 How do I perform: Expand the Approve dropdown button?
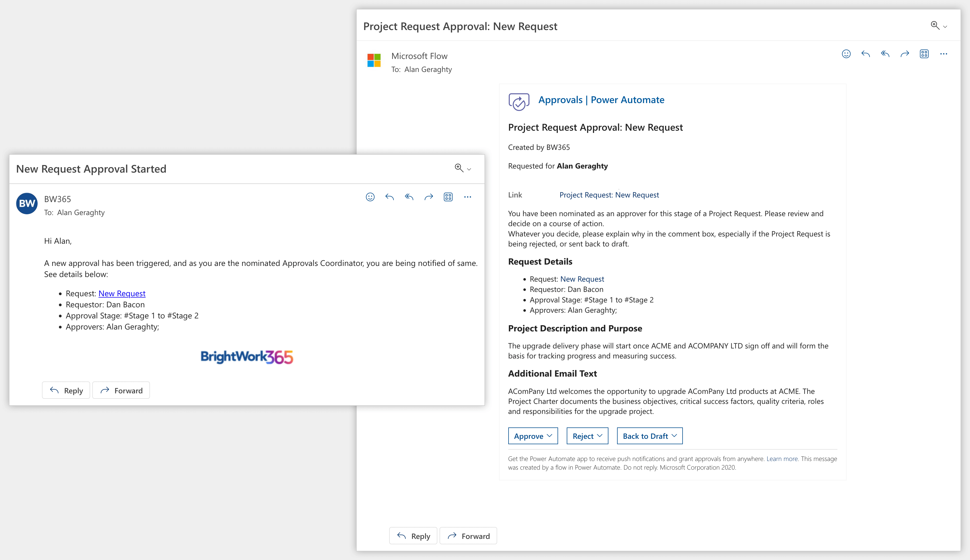point(533,436)
